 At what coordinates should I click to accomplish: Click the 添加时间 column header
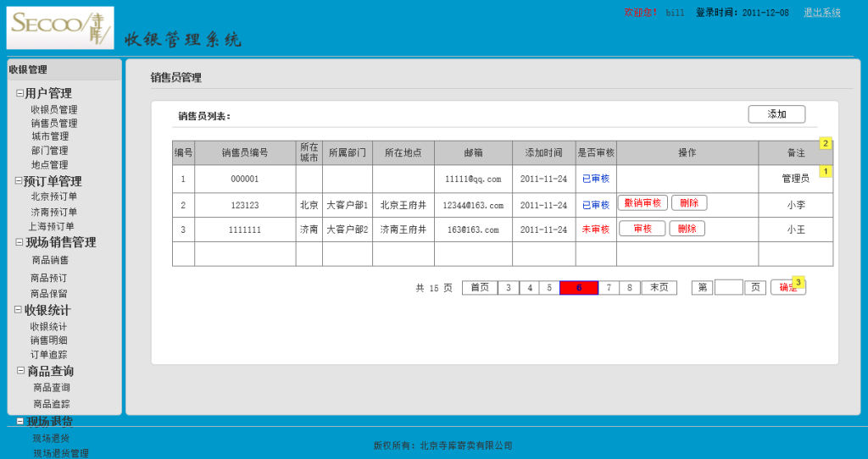[543, 152]
